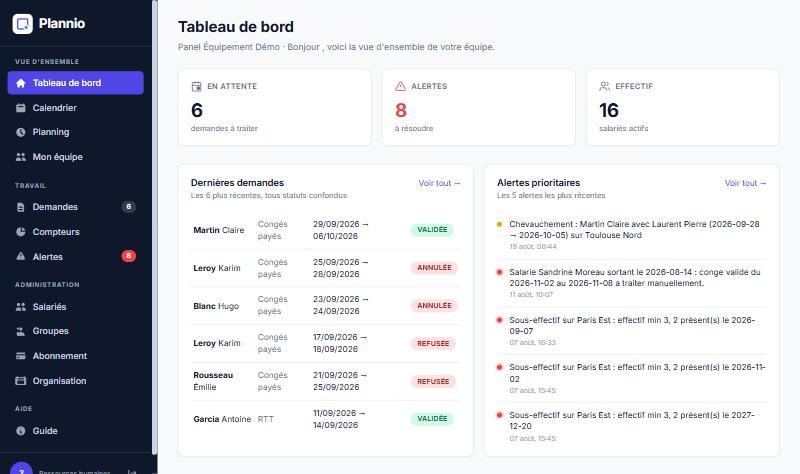Open the En attente summary card

point(274,108)
